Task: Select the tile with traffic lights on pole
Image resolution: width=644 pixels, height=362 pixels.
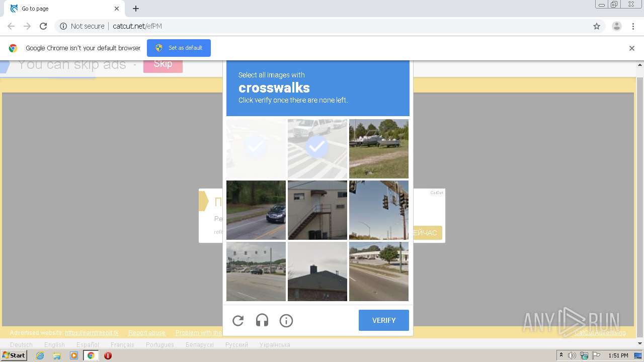Action: [379, 210]
